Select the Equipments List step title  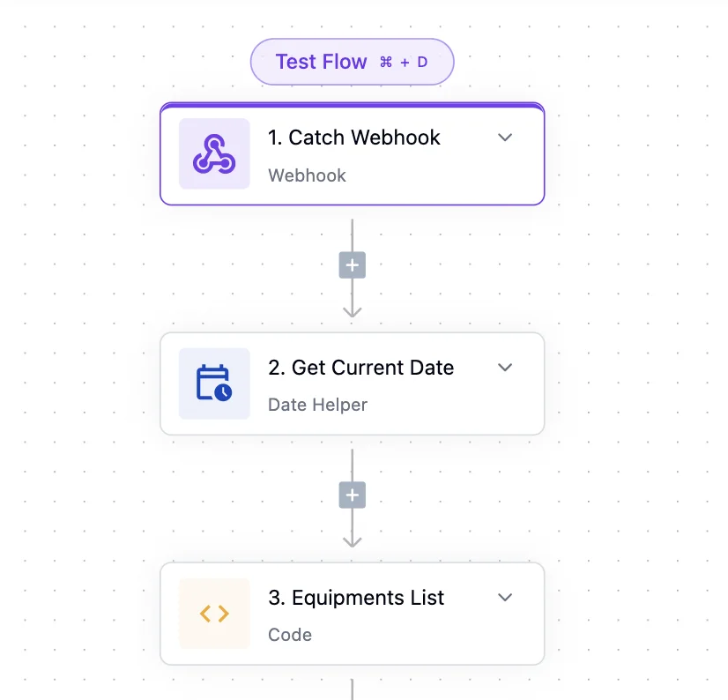pos(356,598)
